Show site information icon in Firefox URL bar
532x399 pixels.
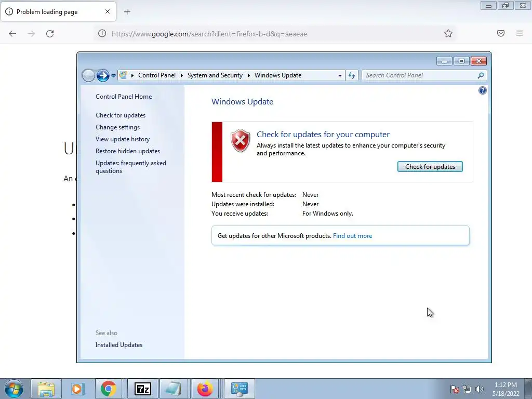pyautogui.click(x=102, y=33)
